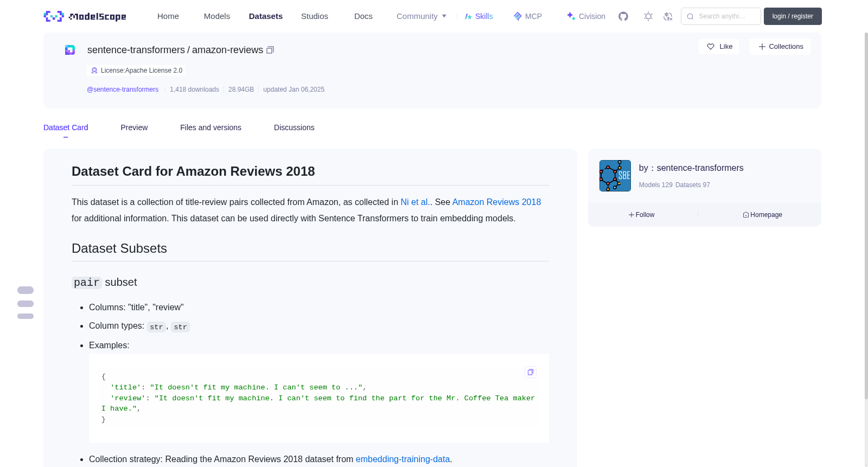The width and height of the screenshot is (868, 467).
Task: Visit the @sentence-transformers profile link
Action: click(x=123, y=89)
